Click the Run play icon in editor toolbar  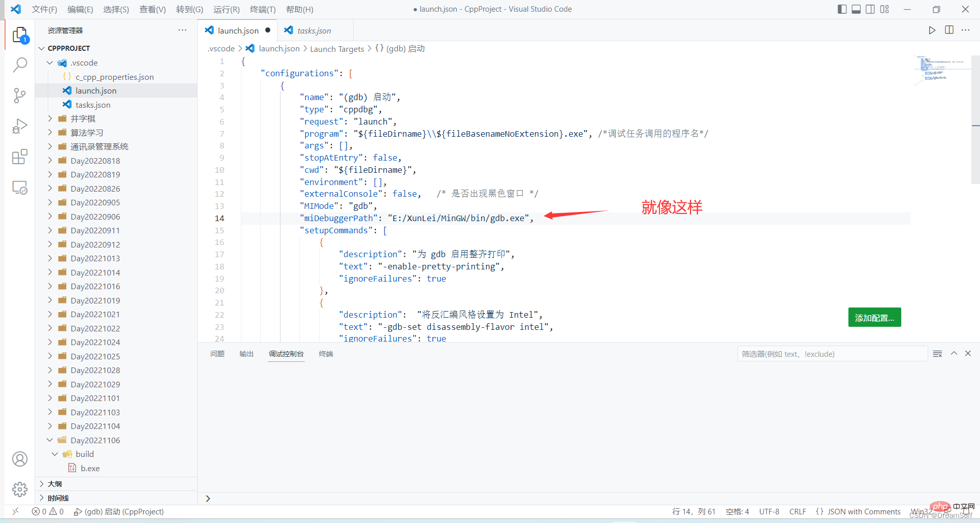[x=932, y=30]
